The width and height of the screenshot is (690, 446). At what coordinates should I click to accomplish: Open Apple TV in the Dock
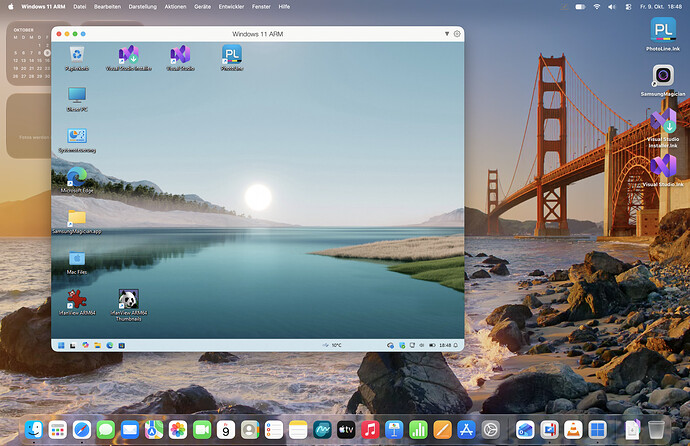point(346,430)
